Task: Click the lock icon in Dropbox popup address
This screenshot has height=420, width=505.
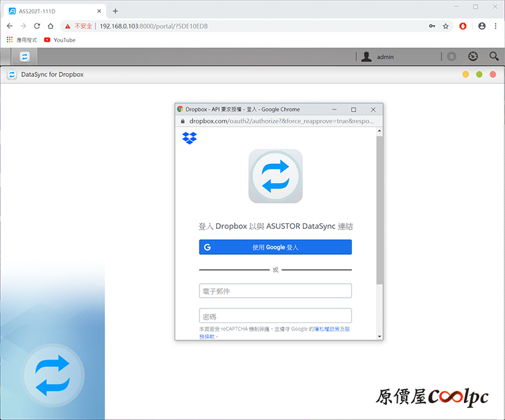Action: point(182,121)
